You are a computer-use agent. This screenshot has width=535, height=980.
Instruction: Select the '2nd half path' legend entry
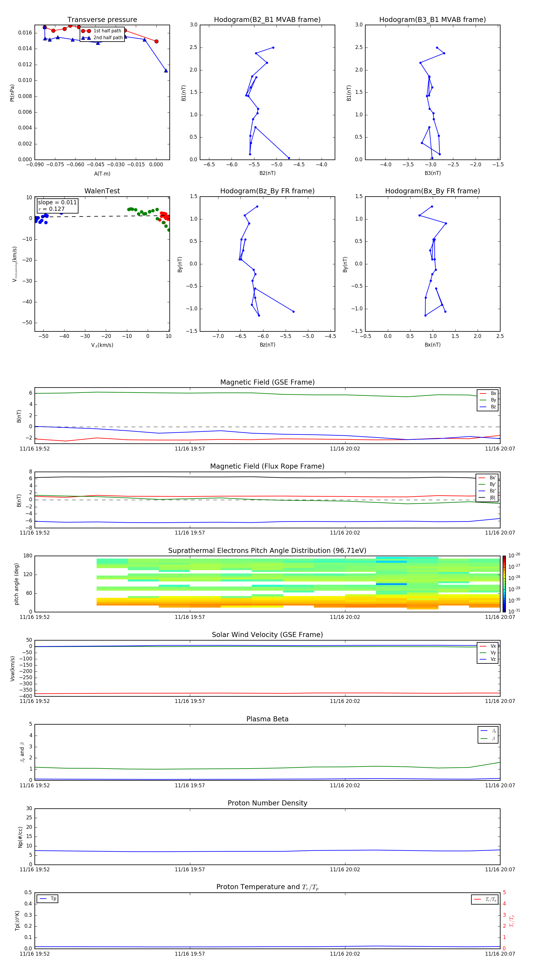[102, 38]
